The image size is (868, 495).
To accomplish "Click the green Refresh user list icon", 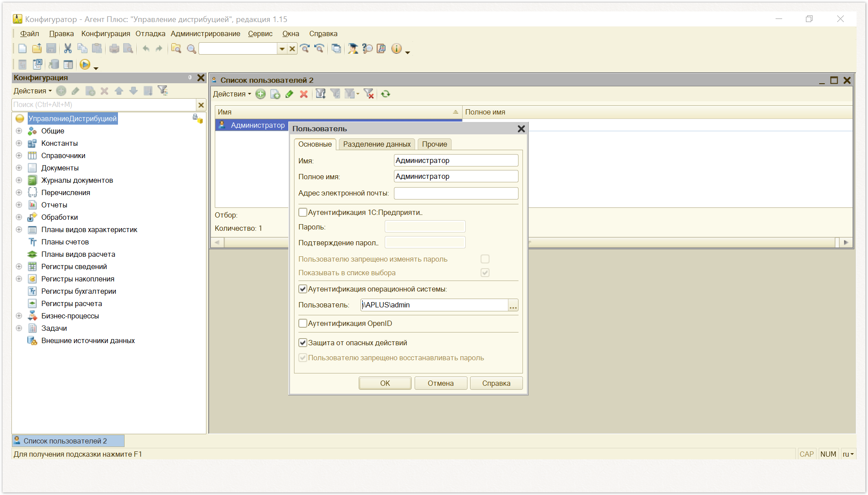I will click(386, 94).
